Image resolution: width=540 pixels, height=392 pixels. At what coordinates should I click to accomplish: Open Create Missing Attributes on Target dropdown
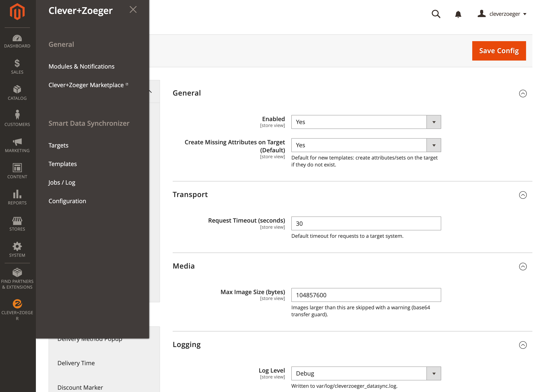point(366,145)
